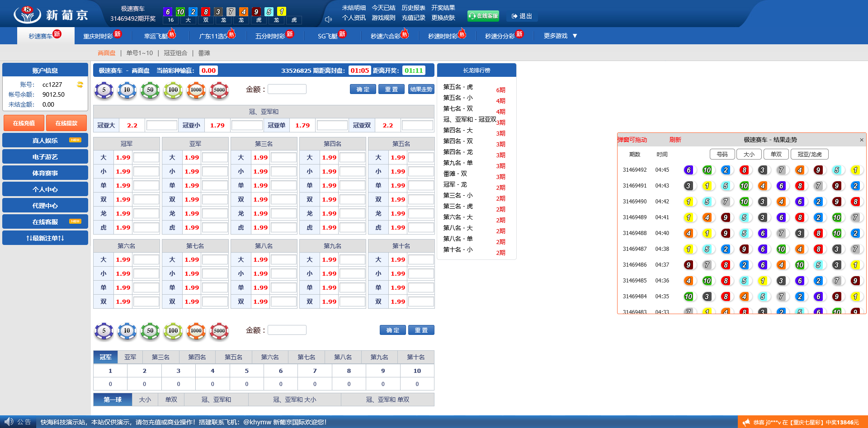
Task: Select the lower green 50 chip
Action: point(150,331)
